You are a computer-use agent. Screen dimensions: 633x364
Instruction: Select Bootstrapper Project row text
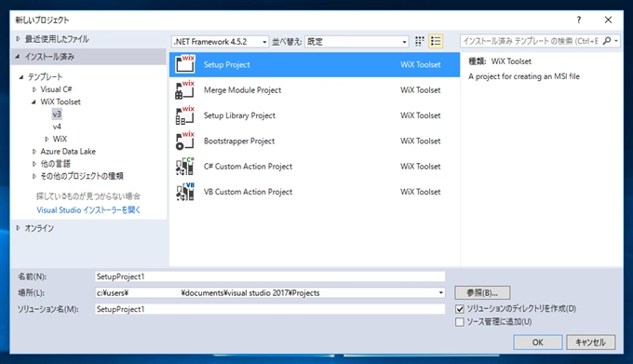(239, 141)
